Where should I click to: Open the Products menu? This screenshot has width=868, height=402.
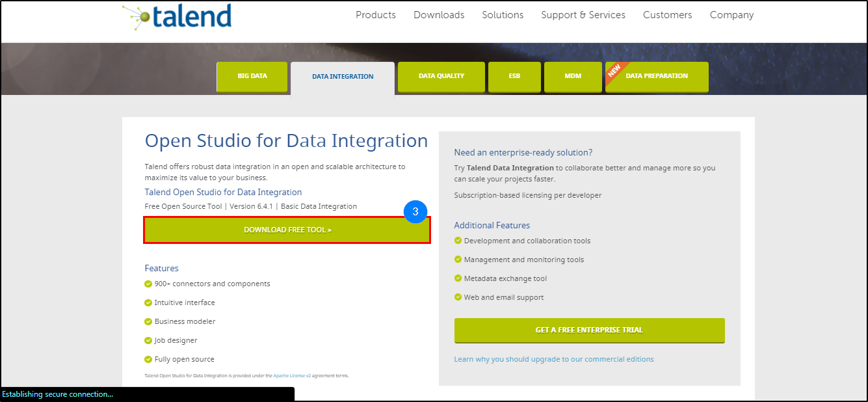click(x=376, y=15)
